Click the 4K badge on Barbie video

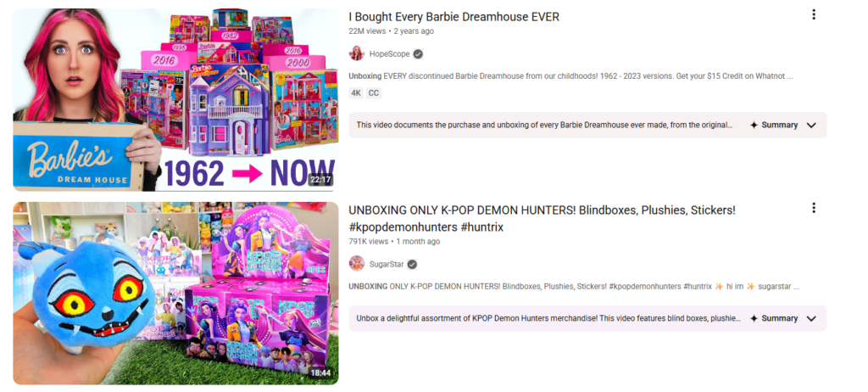coord(356,93)
